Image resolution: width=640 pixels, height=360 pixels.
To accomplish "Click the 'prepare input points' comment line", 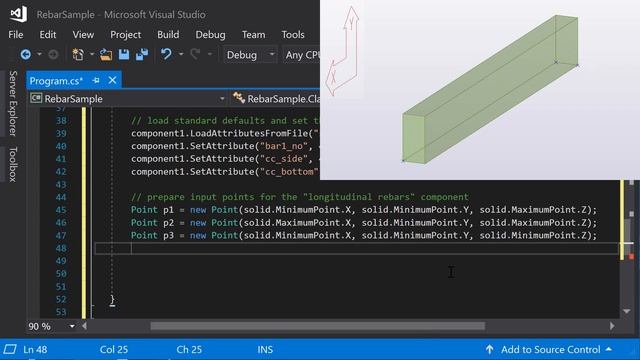I will (x=300, y=197).
